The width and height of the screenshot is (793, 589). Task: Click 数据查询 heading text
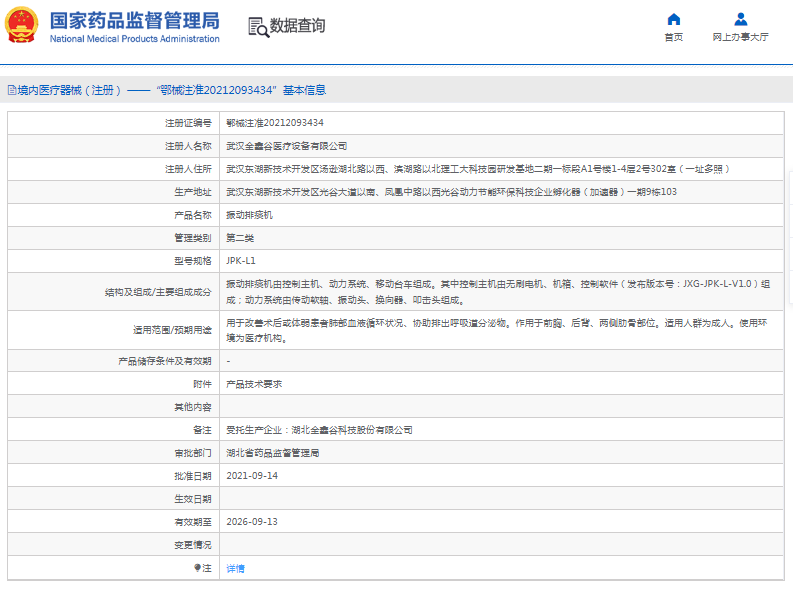297,25
